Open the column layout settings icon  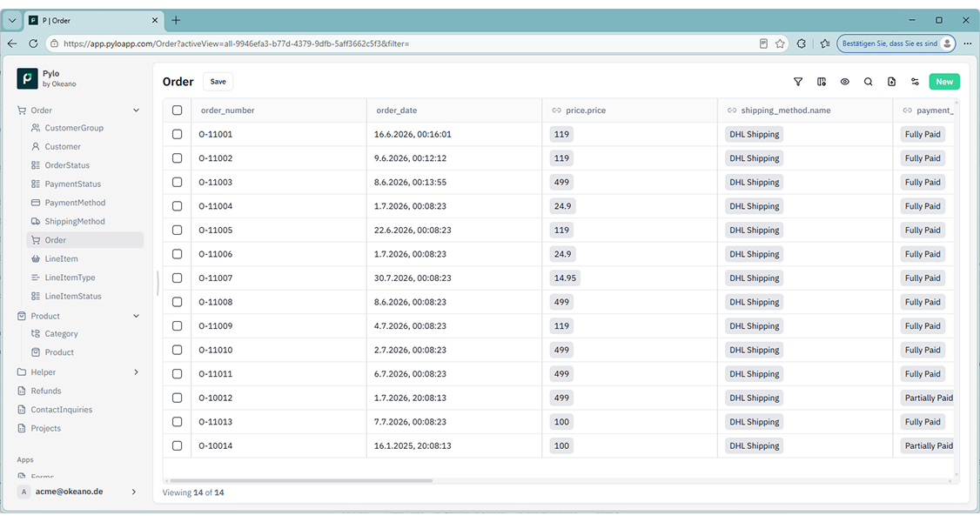click(x=822, y=82)
